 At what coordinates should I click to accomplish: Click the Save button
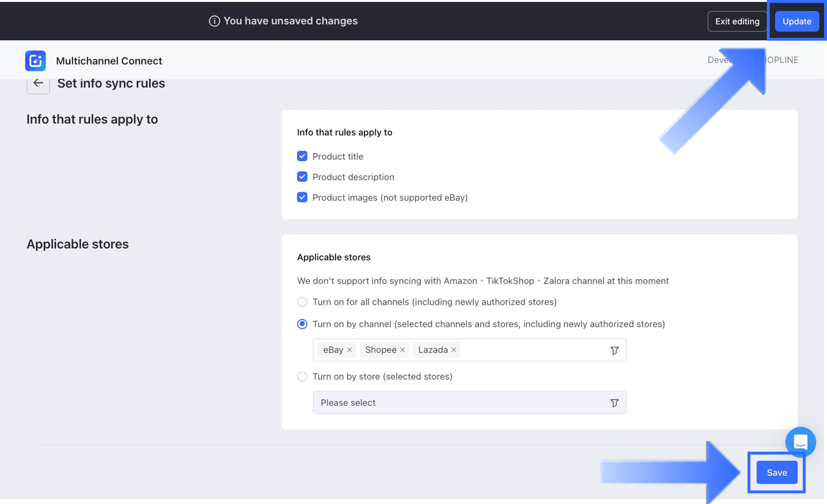coord(777,472)
